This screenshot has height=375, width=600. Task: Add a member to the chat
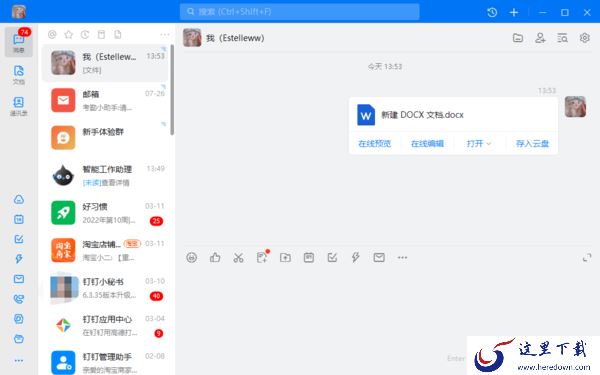click(540, 38)
